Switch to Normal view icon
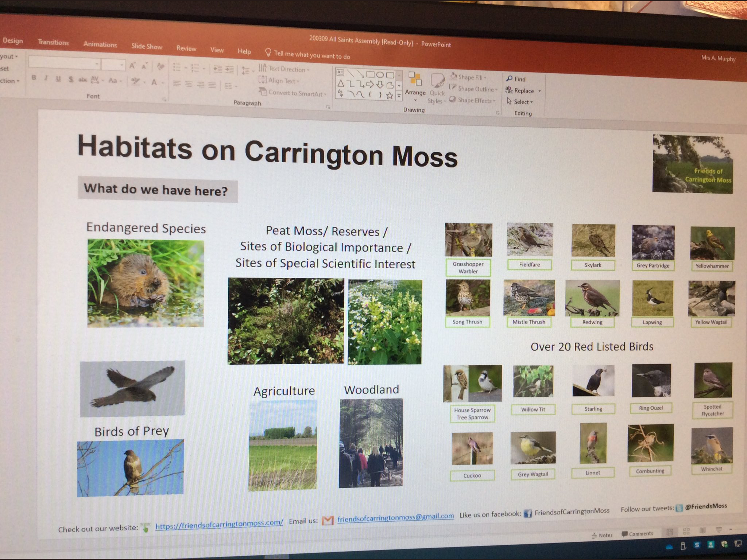Screen dimensions: 747x560 tap(670, 532)
